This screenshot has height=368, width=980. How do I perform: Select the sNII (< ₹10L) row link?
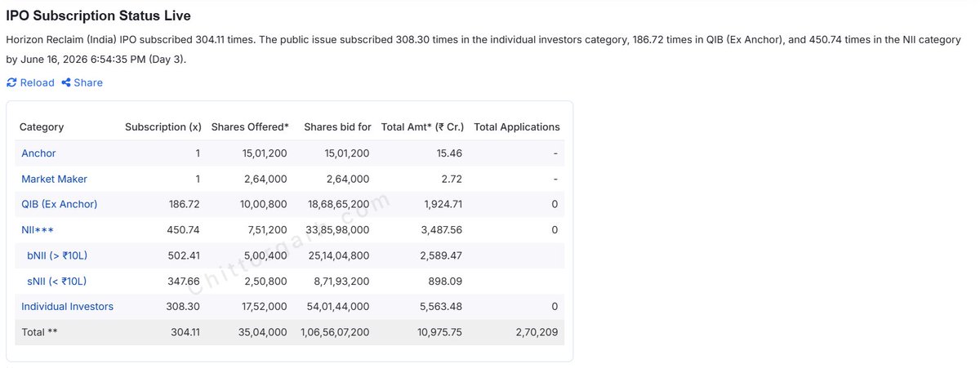(x=56, y=282)
